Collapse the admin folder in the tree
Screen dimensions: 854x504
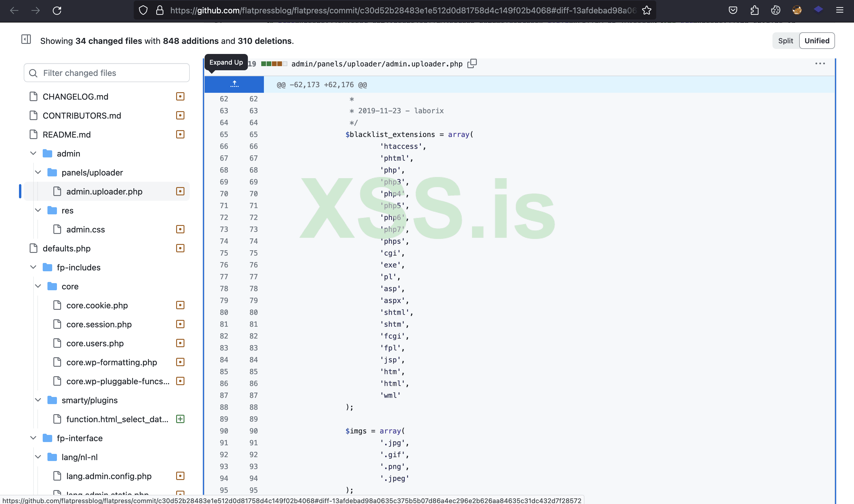point(33,153)
